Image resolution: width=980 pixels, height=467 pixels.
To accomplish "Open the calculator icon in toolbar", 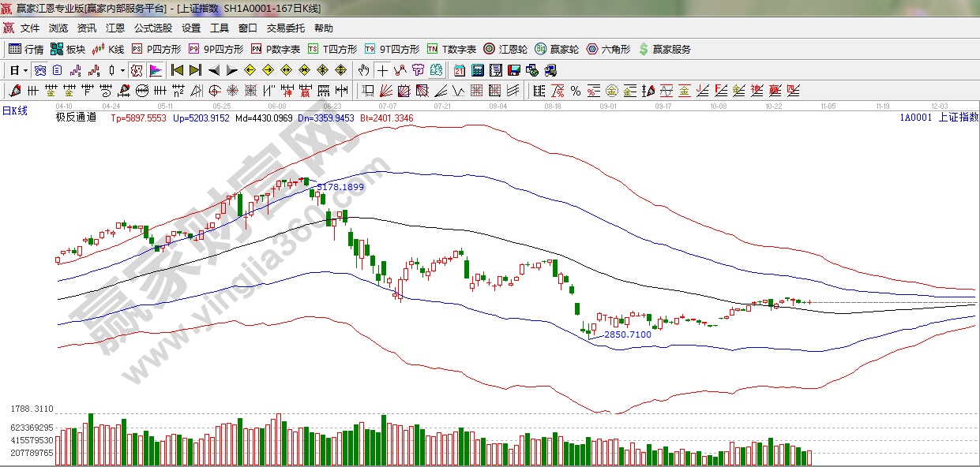I will click(x=477, y=70).
